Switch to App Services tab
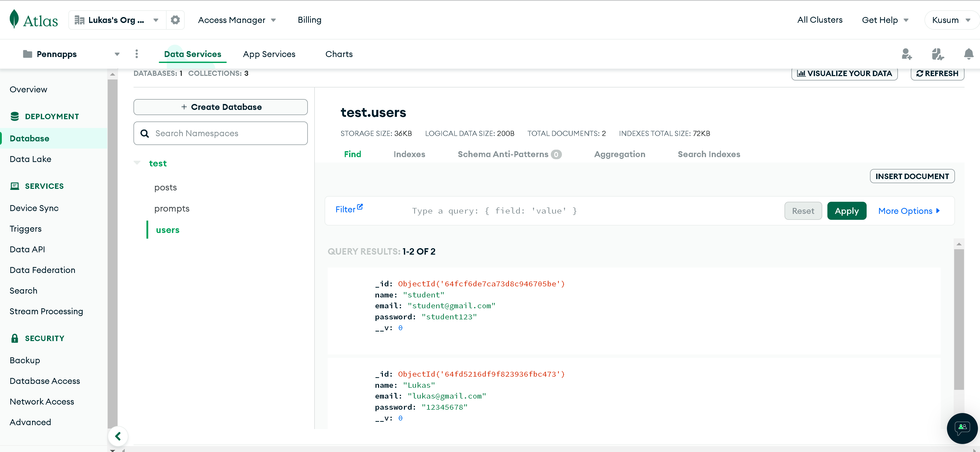This screenshot has height=452, width=980. point(269,54)
